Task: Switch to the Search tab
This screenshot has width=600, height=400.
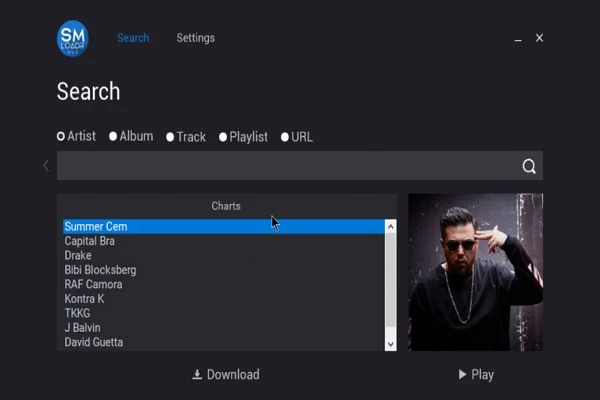Action: coord(133,38)
